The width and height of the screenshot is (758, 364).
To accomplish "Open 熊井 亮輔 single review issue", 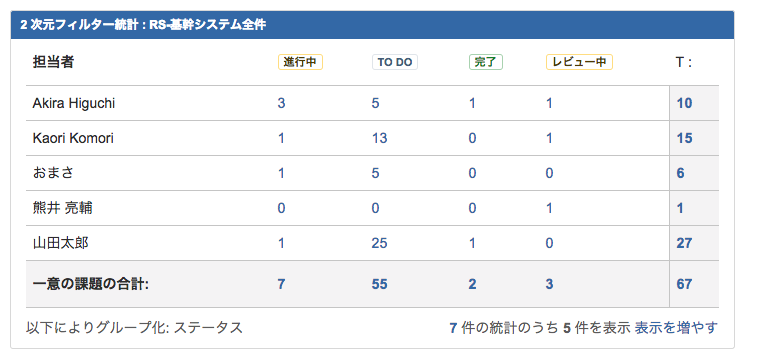I will 549,208.
